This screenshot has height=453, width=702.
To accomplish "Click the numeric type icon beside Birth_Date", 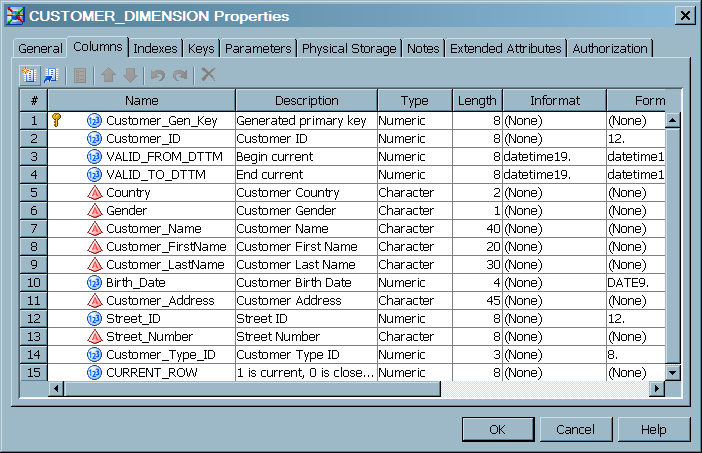I will click(95, 283).
